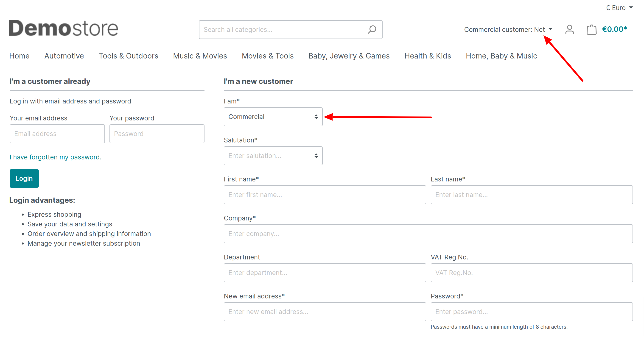Go to Home menu item
Viewport: 644px width, 345px height.
pyautogui.click(x=19, y=56)
